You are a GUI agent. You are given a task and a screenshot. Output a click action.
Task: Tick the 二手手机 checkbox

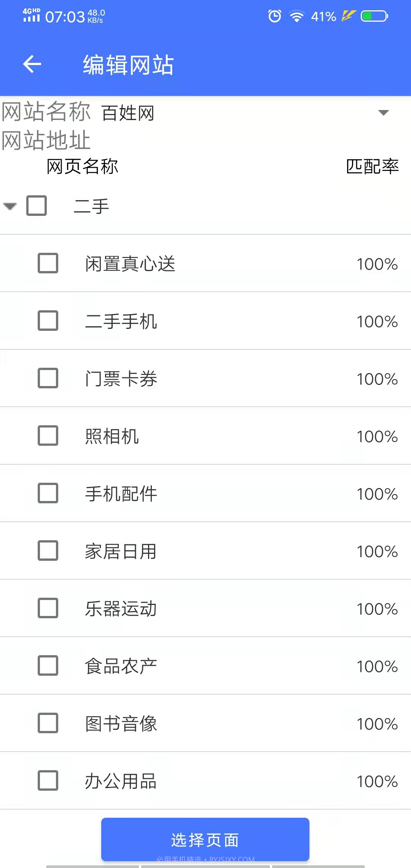click(48, 321)
